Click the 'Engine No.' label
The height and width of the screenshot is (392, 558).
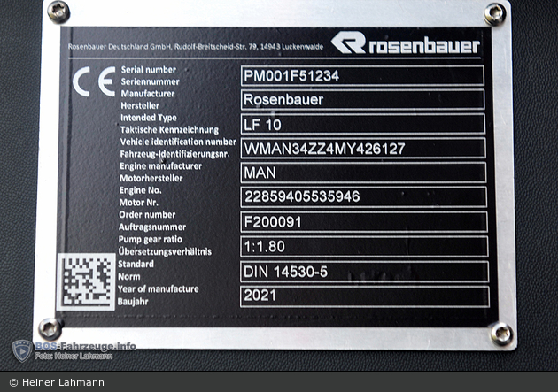click(140, 190)
